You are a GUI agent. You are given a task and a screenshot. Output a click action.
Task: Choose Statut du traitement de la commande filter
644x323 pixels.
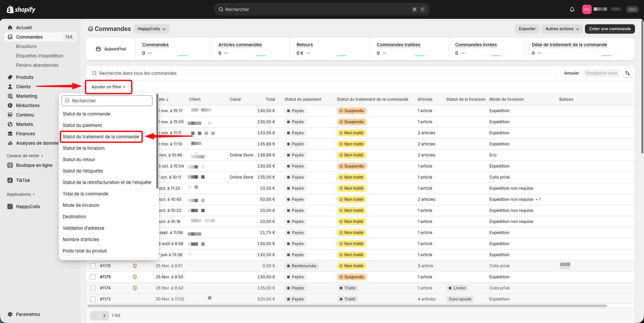[101, 137]
